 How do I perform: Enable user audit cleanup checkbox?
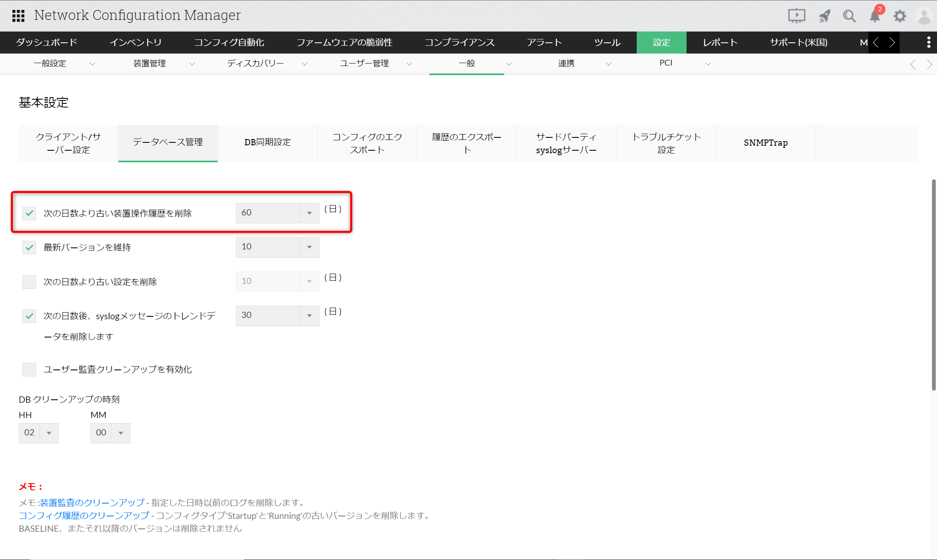29,369
